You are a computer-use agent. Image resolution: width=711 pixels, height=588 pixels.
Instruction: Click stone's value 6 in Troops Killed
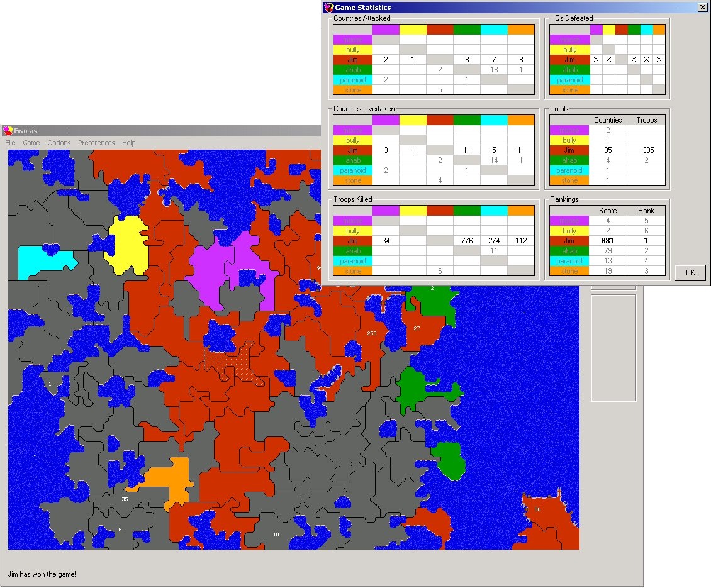(x=439, y=271)
